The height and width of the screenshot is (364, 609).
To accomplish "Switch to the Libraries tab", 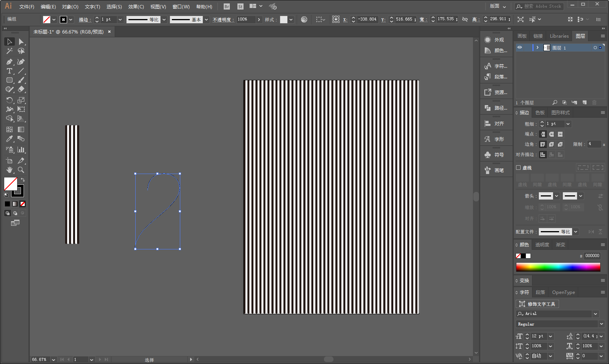I will pyautogui.click(x=559, y=36).
